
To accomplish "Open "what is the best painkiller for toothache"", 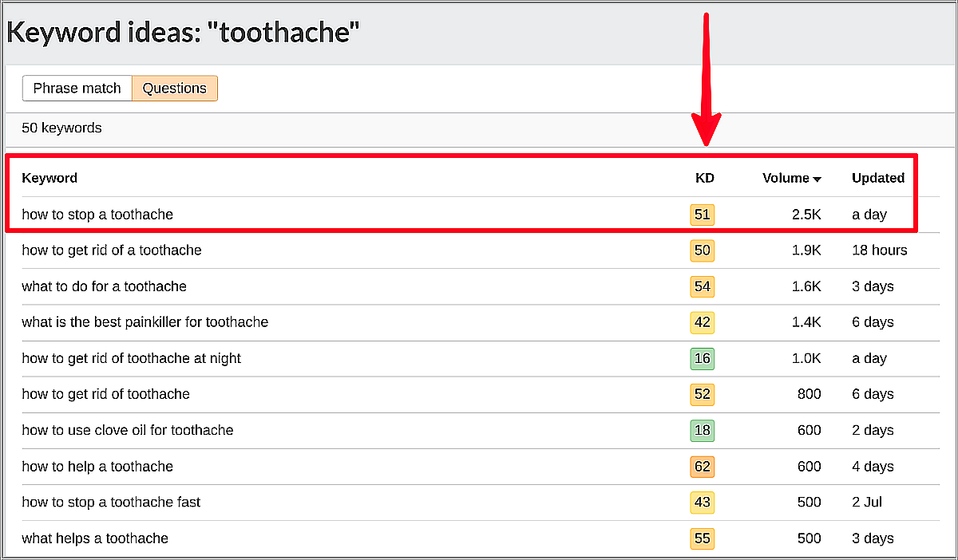I will 144,322.
